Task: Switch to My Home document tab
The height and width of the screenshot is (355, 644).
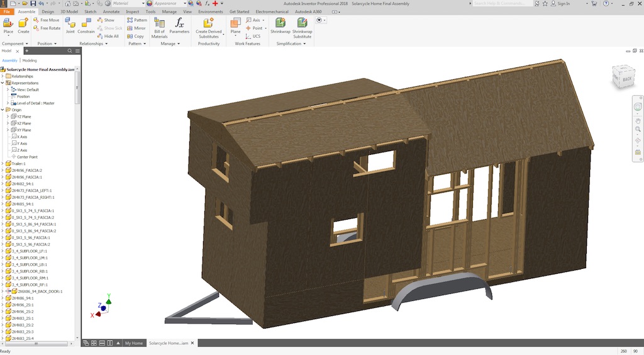Action: [133, 343]
